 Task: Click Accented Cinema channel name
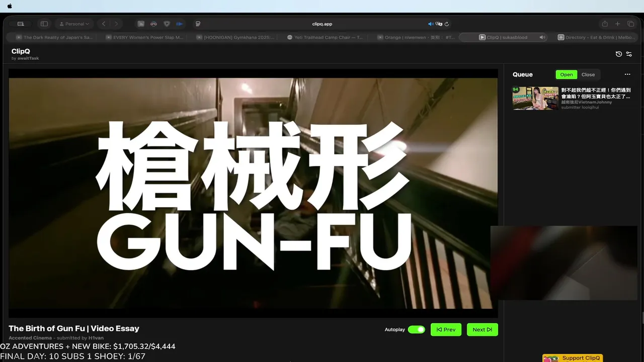point(30,338)
